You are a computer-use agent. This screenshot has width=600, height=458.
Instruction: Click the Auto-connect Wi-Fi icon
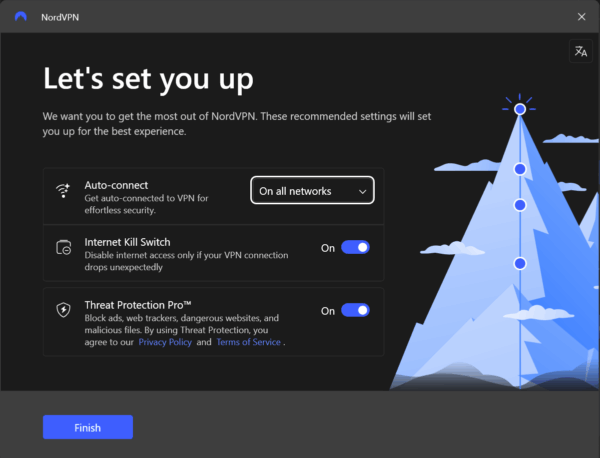(x=63, y=190)
